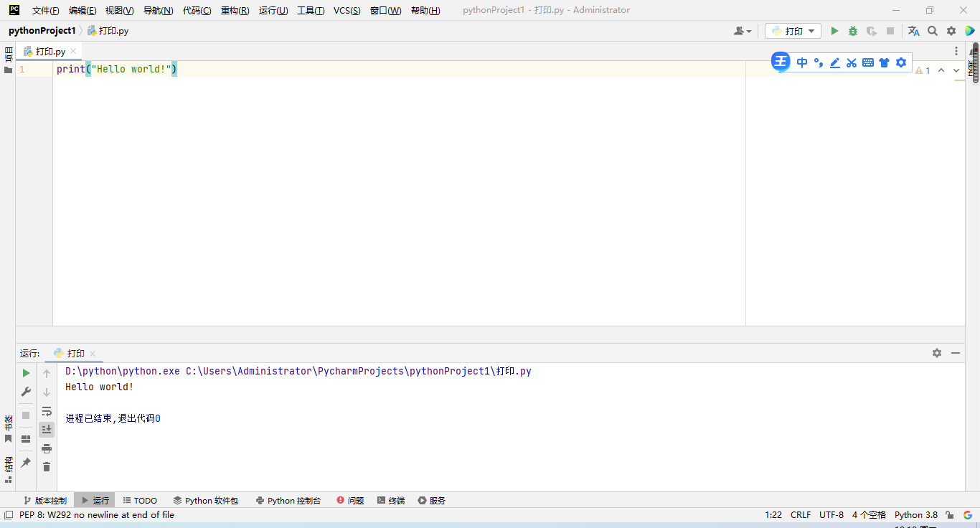Open run panel settings gear

pyautogui.click(x=937, y=353)
